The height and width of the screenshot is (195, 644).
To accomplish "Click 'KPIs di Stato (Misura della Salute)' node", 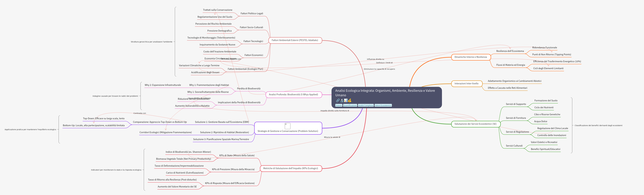I will coord(237,155).
